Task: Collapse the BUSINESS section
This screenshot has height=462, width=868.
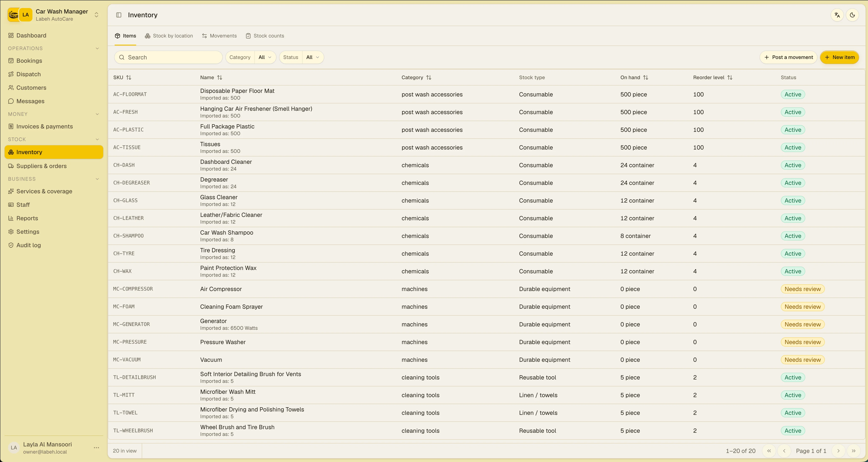Action: coord(54,179)
